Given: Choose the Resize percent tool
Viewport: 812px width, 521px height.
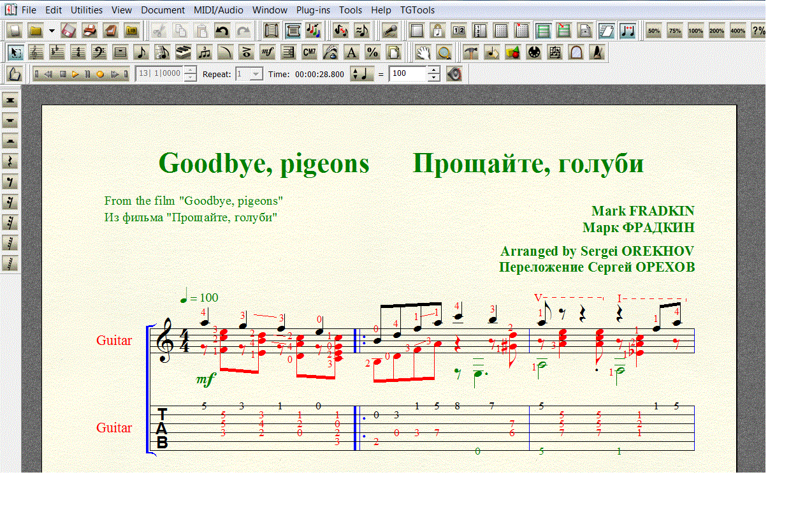Looking at the screenshot, I should coord(372,52).
